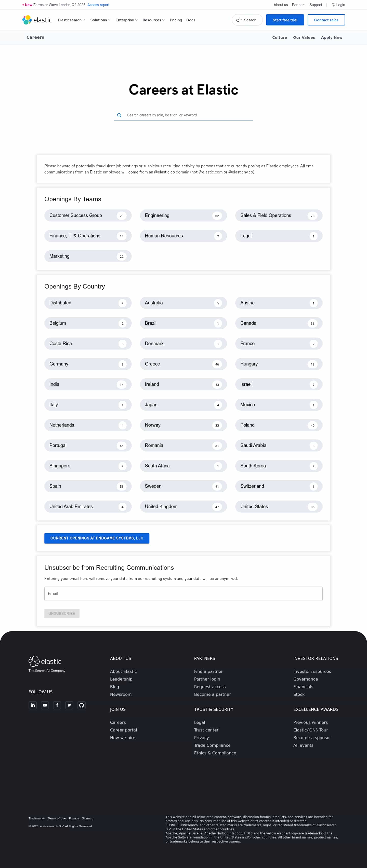Click the Elastic logo in header

[37, 20]
